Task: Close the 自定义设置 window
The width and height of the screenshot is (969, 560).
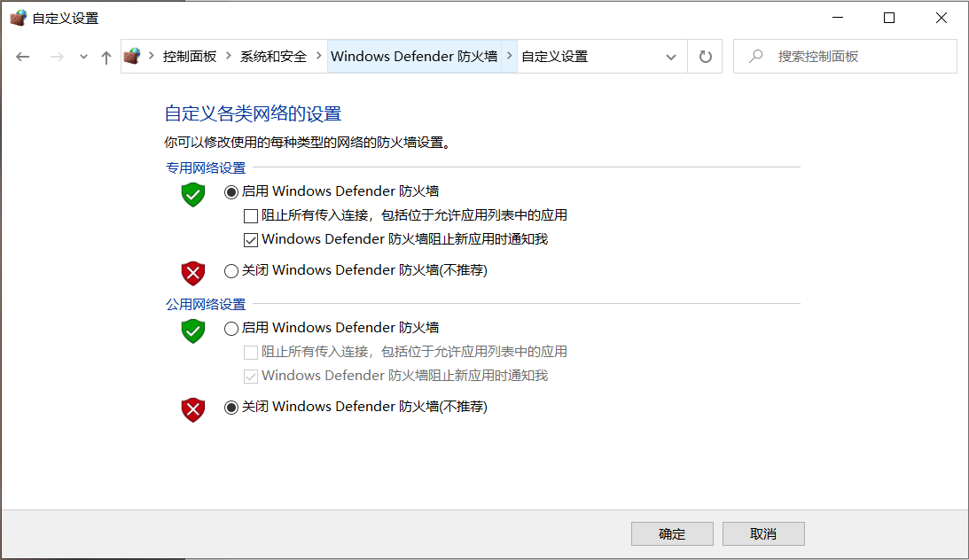Action: (941, 18)
